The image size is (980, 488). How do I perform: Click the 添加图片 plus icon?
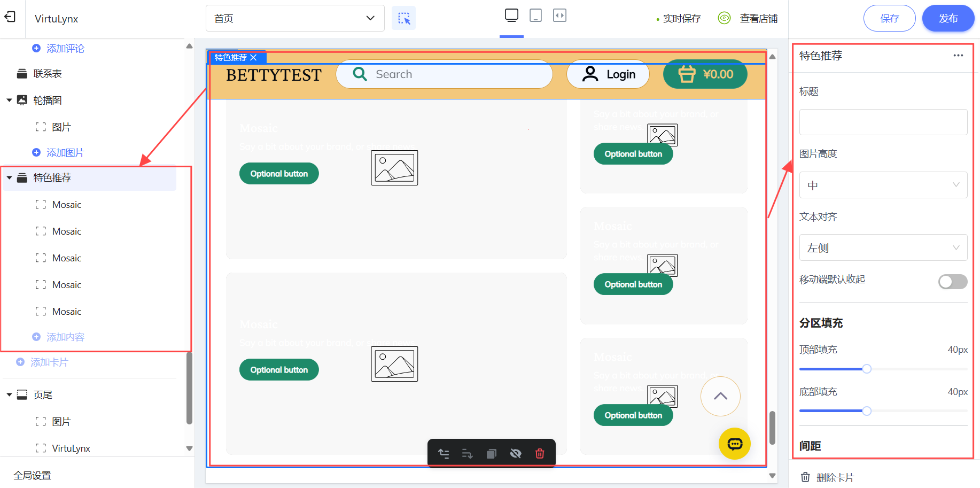coord(36,152)
